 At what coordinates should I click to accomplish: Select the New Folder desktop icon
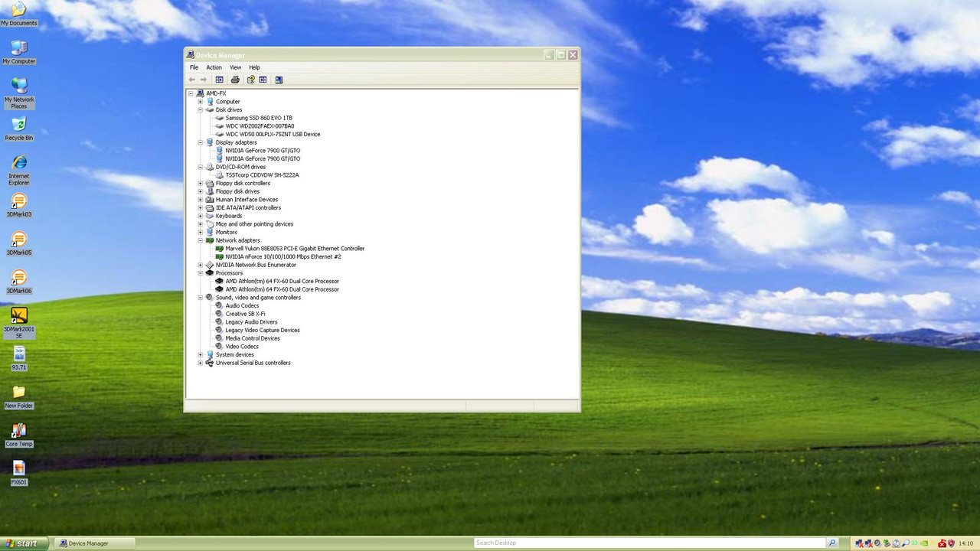19,396
